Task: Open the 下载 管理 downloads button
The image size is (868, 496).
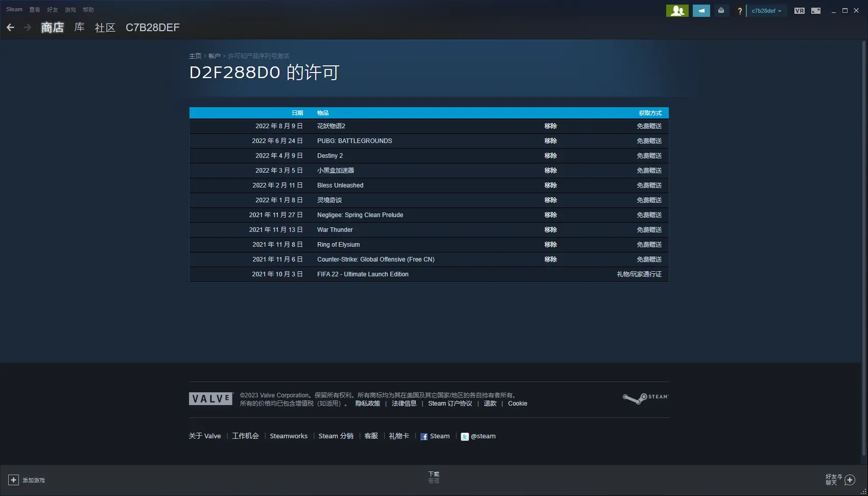Action: (434, 478)
